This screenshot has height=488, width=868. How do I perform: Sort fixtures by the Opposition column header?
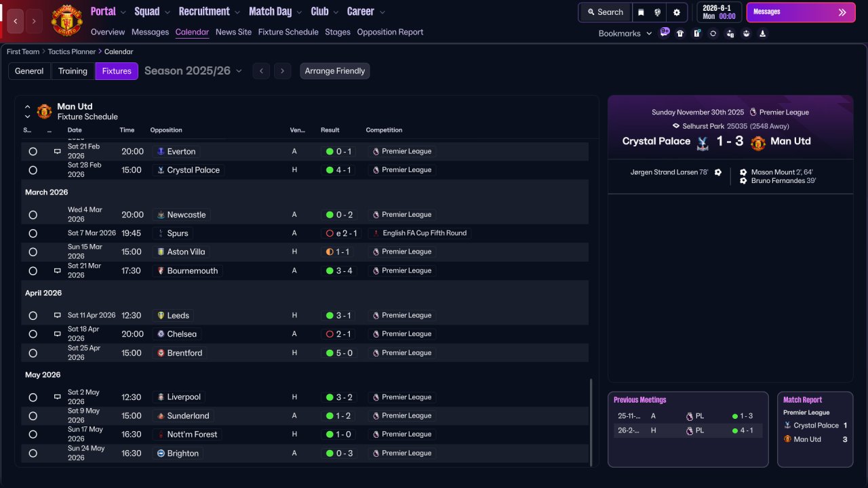[166, 130]
